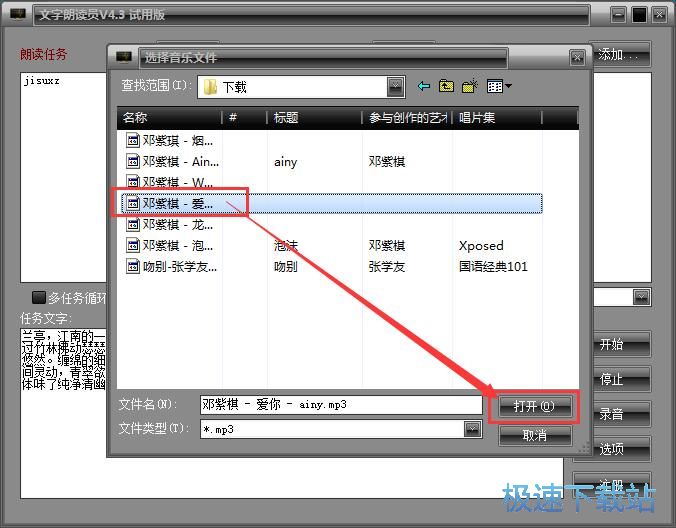Click the mp3 file icon of 吻别-张学友
Viewport: 676px width, 528px height.
point(133,266)
